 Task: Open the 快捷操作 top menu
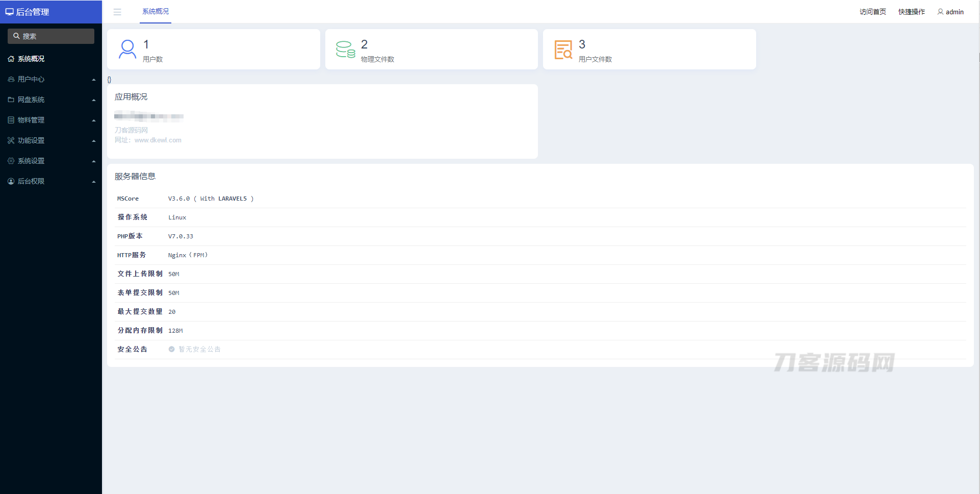911,12
